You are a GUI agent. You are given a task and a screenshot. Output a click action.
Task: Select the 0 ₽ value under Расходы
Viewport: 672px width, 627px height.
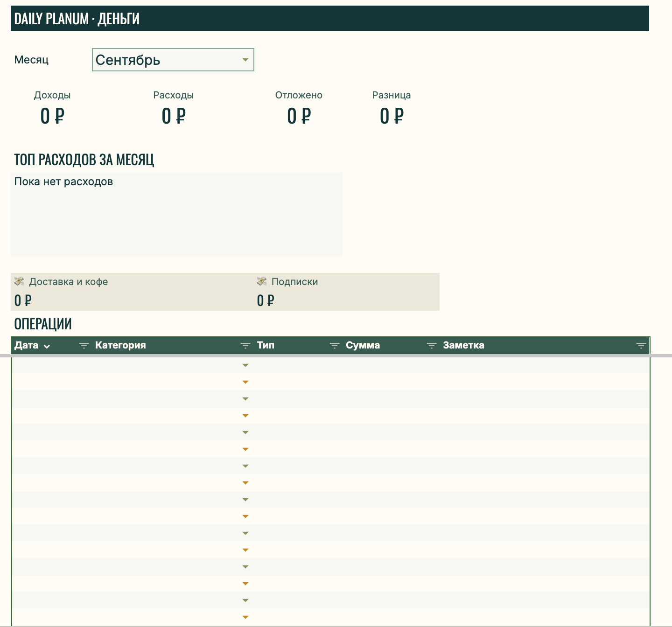tap(174, 116)
